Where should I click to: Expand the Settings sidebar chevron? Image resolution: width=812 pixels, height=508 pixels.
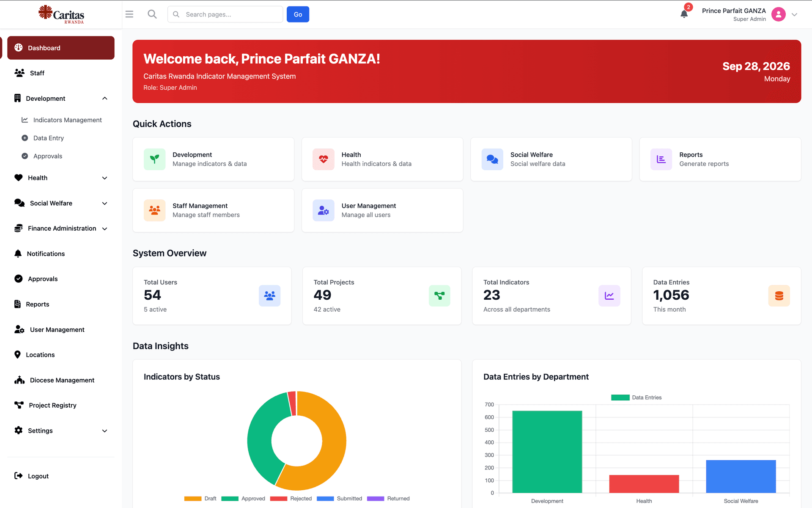(105, 431)
